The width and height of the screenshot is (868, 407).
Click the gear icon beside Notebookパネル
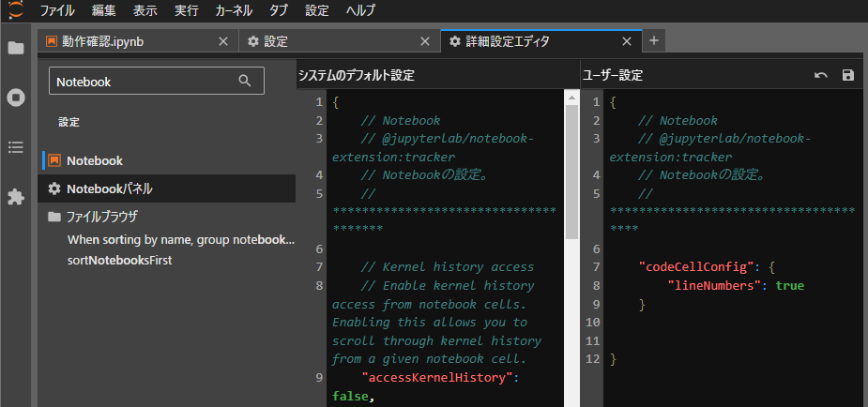(x=53, y=188)
